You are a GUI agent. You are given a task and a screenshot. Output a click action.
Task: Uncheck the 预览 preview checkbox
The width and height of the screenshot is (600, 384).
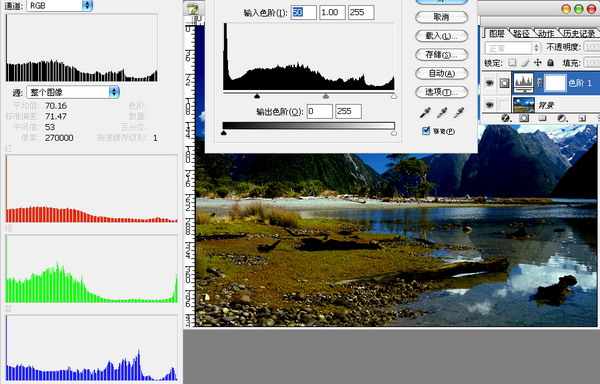pyautogui.click(x=426, y=131)
